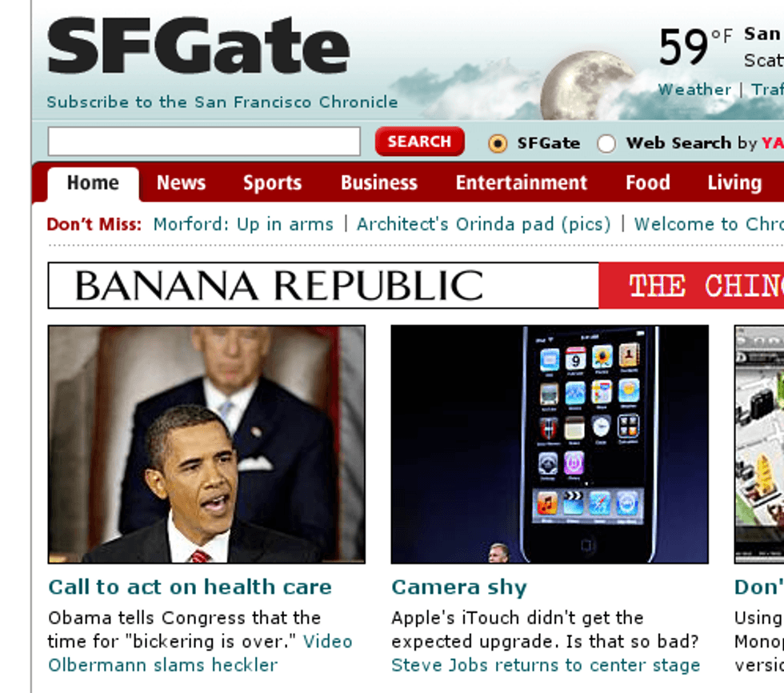
Task: Go to the Entertainment tab
Action: tap(521, 183)
